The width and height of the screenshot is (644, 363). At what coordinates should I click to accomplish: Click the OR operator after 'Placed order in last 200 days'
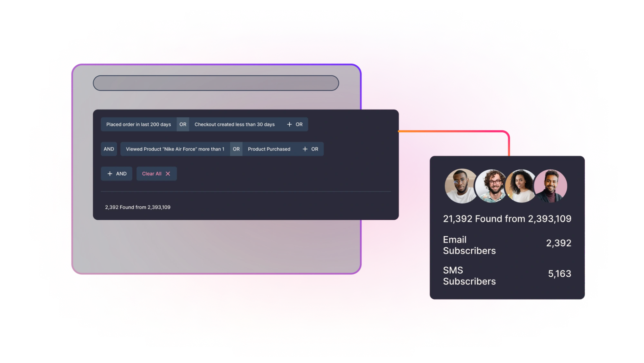182,124
